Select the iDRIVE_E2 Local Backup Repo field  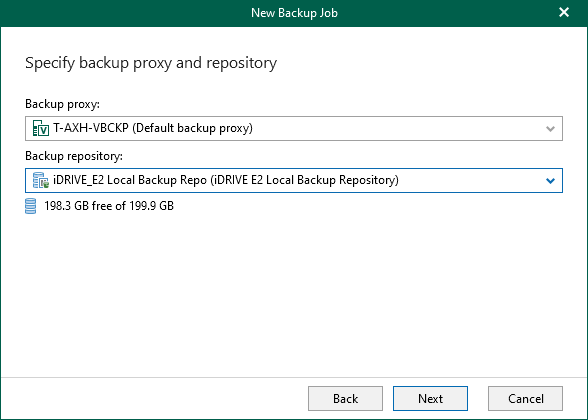tap(294, 181)
